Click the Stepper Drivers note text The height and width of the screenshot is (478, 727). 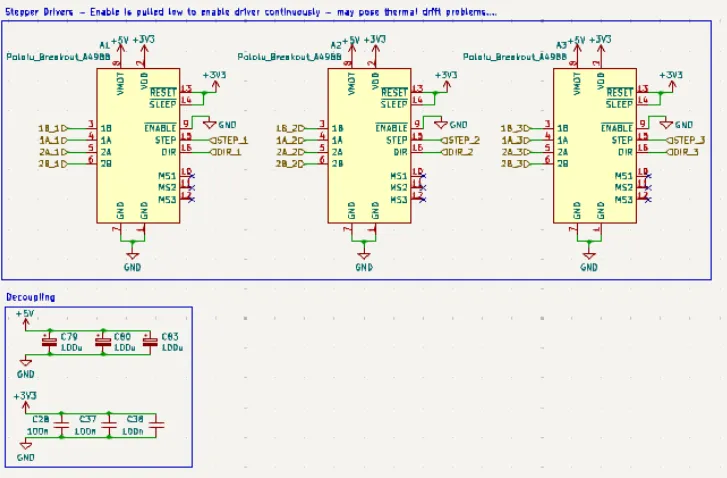(250, 12)
